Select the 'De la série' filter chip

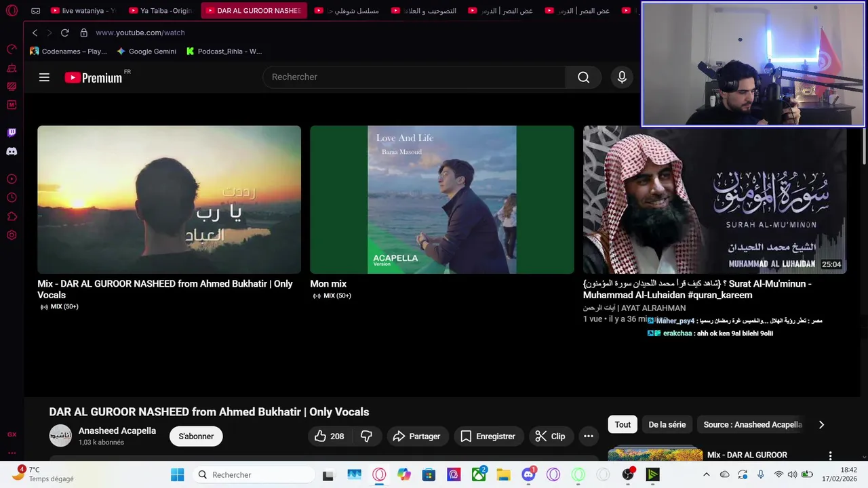(x=667, y=425)
